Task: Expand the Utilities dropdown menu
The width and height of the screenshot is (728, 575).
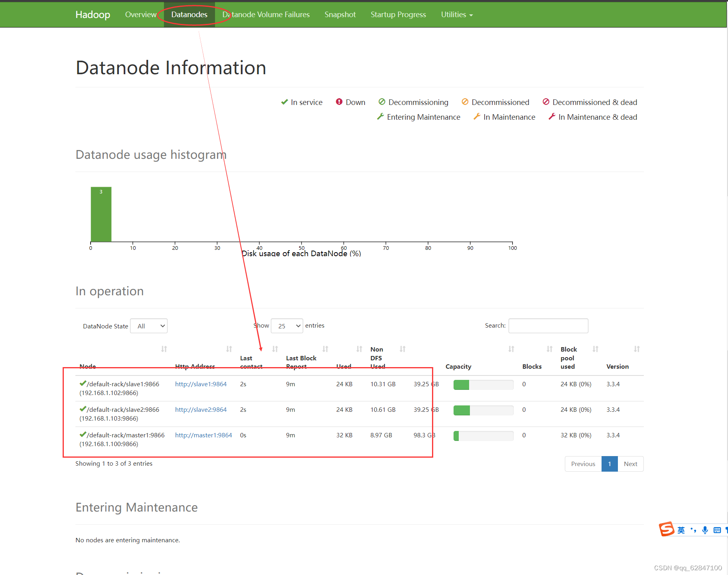Action: (x=457, y=15)
